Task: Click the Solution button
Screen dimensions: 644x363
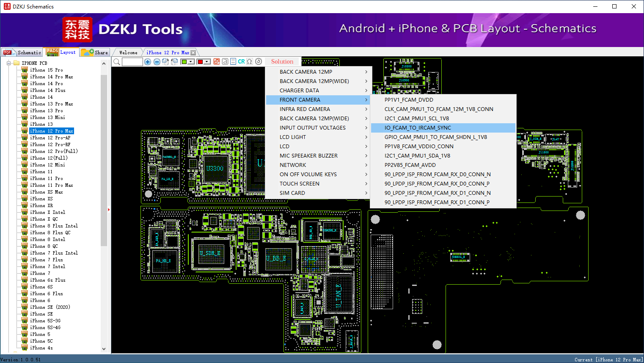Action: pos(282,61)
